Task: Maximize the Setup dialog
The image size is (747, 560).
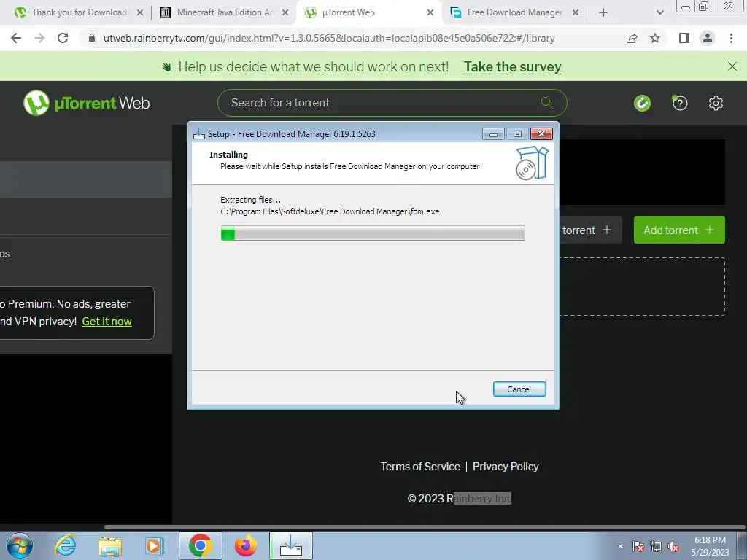Action: [517, 134]
